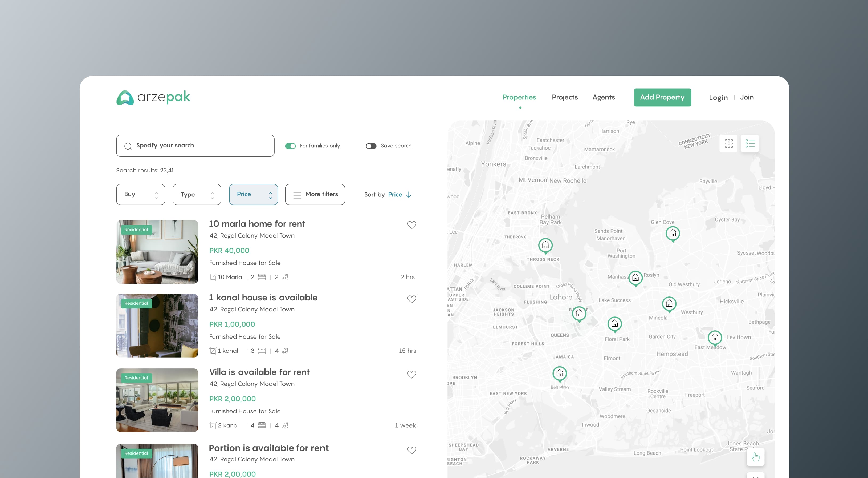Open the Projects nav tab
This screenshot has width=868, height=478.
point(565,97)
